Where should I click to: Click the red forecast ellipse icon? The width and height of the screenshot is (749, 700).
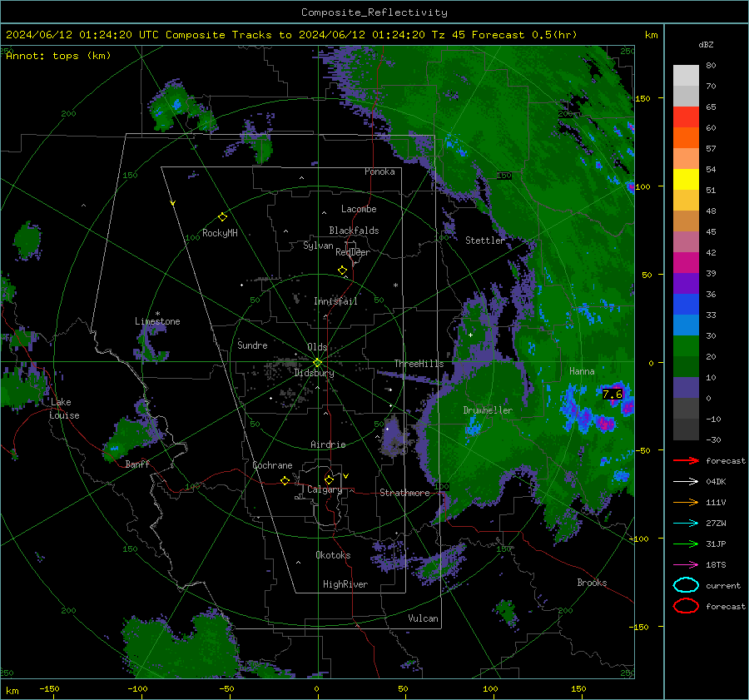686,606
